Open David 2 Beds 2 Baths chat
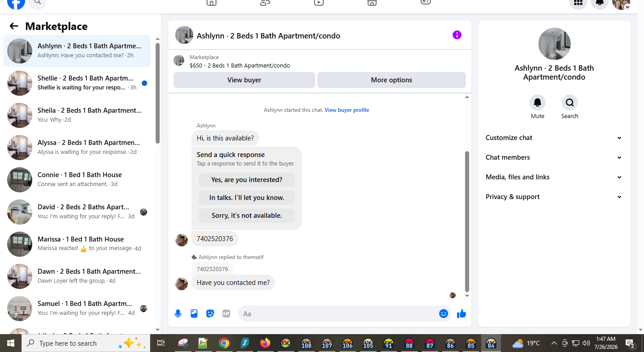The image size is (644, 352). point(77,212)
